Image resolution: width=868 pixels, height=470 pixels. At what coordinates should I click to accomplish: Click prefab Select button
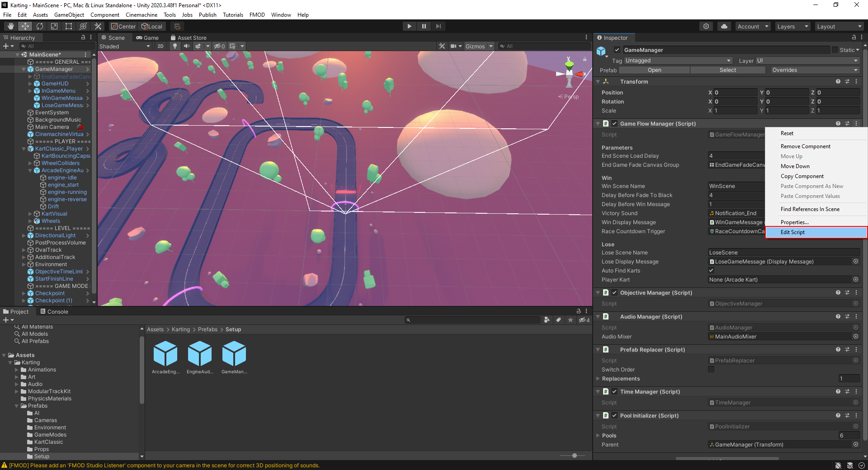pyautogui.click(x=728, y=70)
